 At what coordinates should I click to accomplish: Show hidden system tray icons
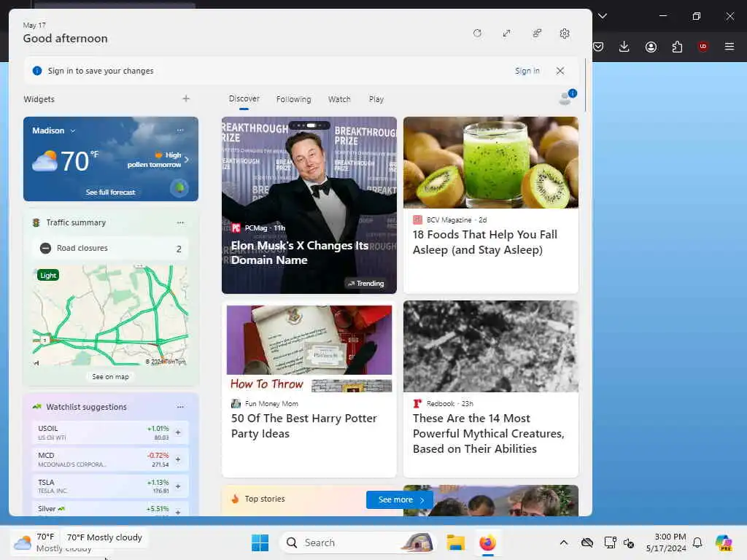pos(564,542)
